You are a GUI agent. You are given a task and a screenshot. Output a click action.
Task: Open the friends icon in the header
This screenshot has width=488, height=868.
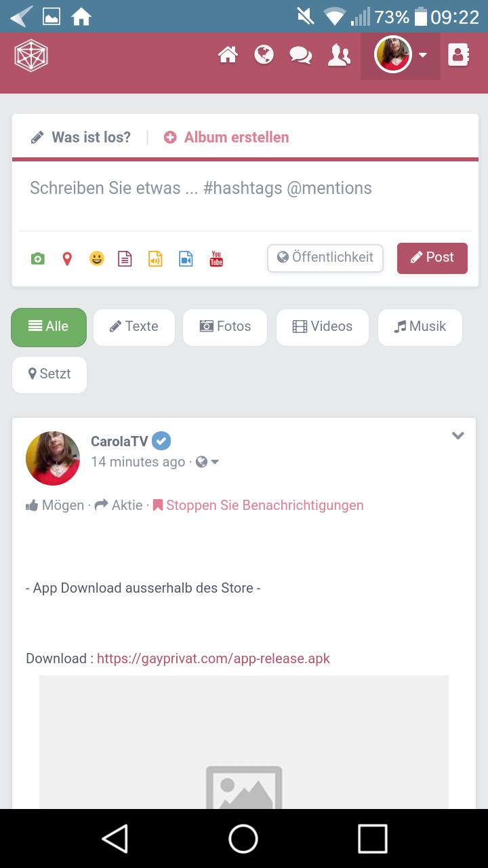pyautogui.click(x=339, y=55)
